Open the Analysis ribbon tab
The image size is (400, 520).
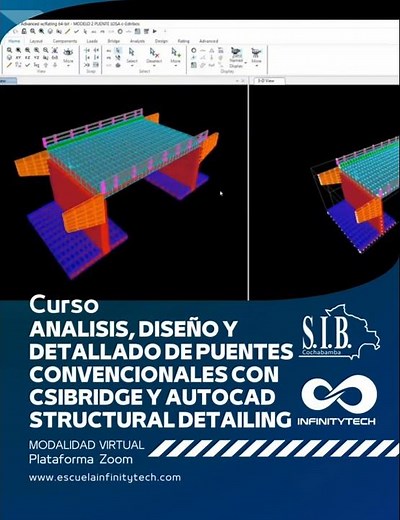pos(137,41)
